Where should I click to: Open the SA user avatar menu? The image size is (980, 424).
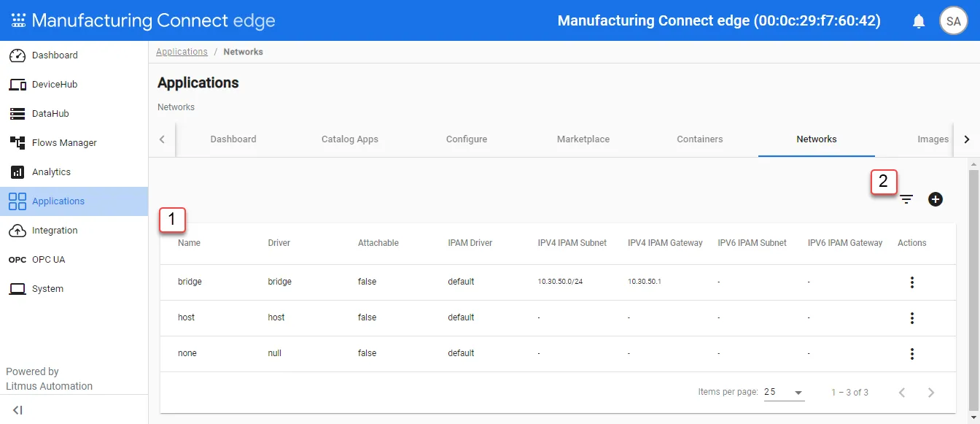click(953, 21)
